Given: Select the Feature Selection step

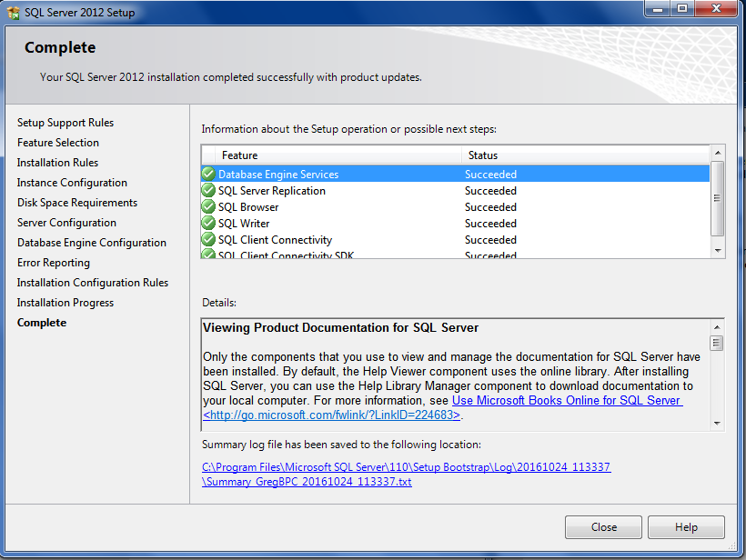Looking at the screenshot, I should click(x=58, y=143).
